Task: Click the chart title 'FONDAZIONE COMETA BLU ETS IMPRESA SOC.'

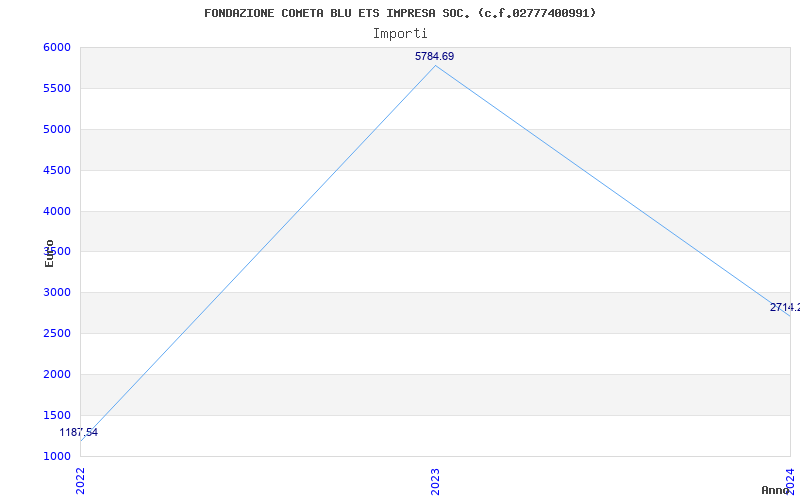Action: [400, 13]
